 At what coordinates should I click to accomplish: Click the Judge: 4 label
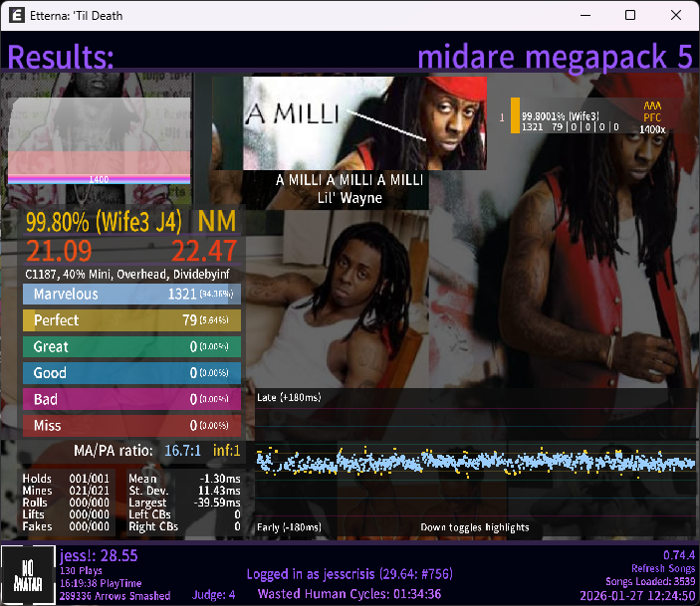[x=213, y=595]
